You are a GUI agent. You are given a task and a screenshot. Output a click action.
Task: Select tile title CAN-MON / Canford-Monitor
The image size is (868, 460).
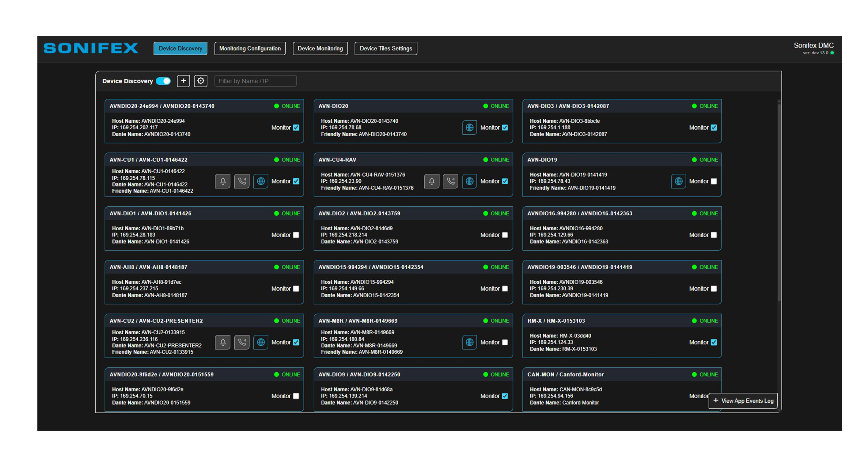[565, 374]
